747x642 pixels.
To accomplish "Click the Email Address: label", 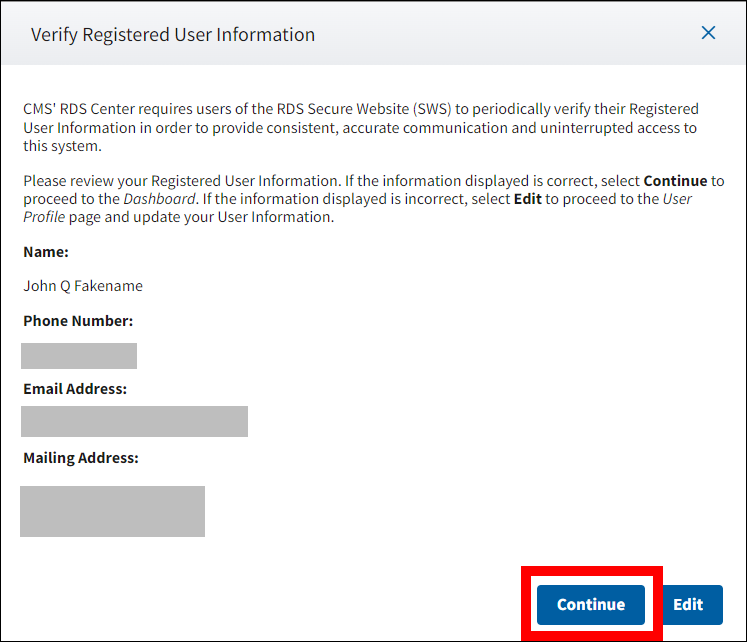I will pos(75,388).
